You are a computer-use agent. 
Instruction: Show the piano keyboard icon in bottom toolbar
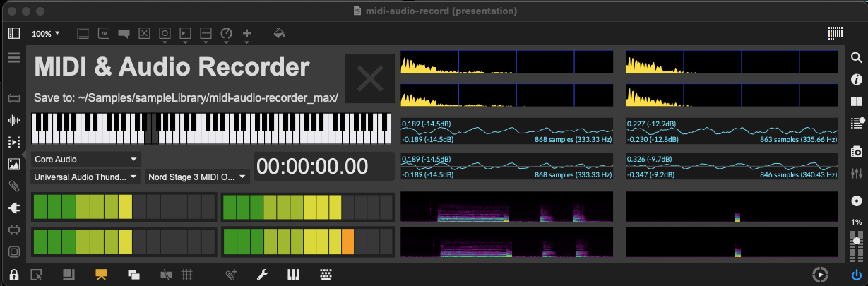click(x=293, y=275)
